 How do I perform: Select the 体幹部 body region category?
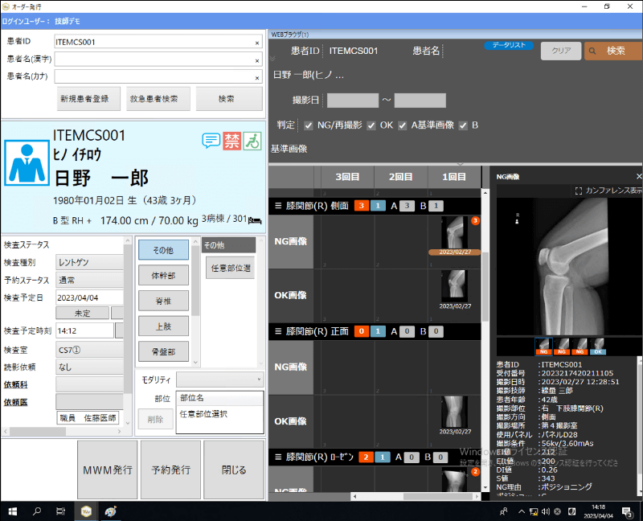(x=163, y=274)
